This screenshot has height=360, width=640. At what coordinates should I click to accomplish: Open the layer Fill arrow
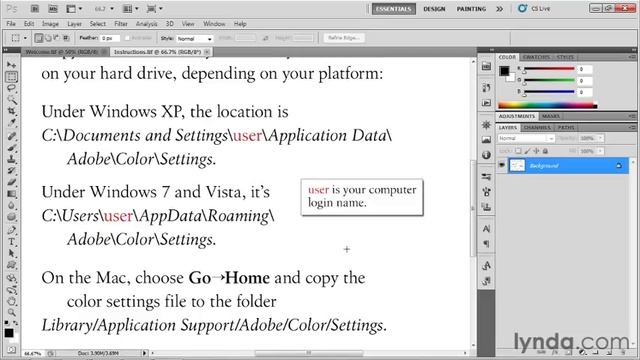pyautogui.click(x=600, y=151)
